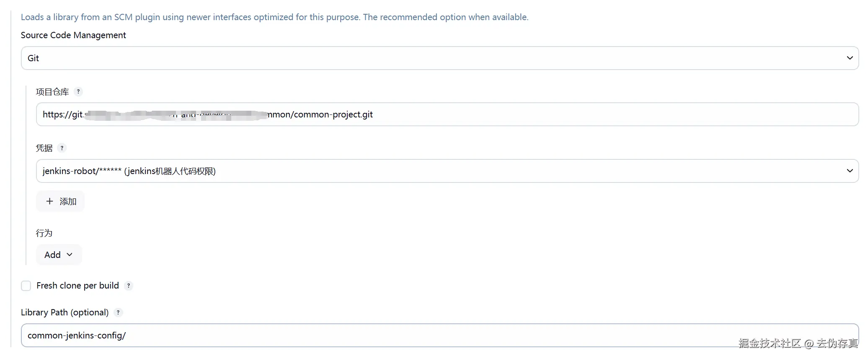
Task: Click the 凭据 field label
Action: tap(44, 148)
